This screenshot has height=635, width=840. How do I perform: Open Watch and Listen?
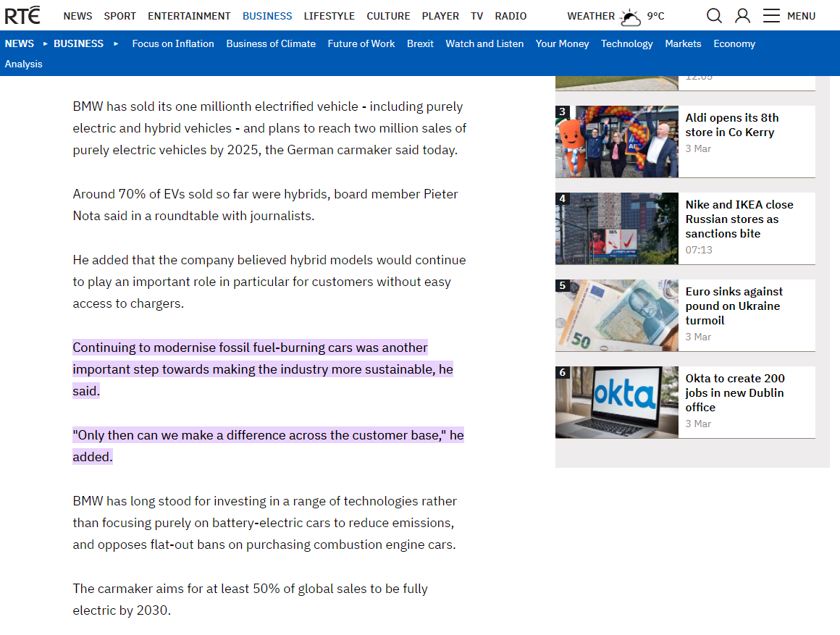484,43
